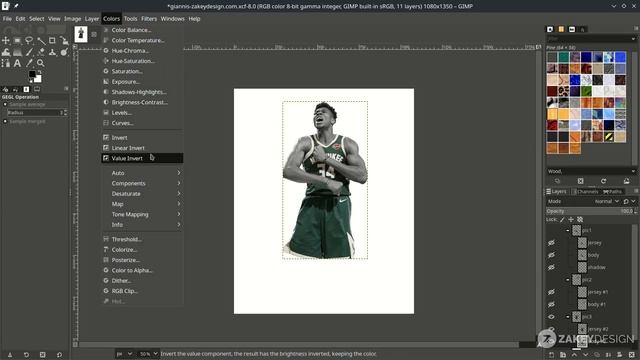Click the image tab thumbnail
The width and height of the screenshot is (640, 360).
pyautogui.click(x=81, y=34)
